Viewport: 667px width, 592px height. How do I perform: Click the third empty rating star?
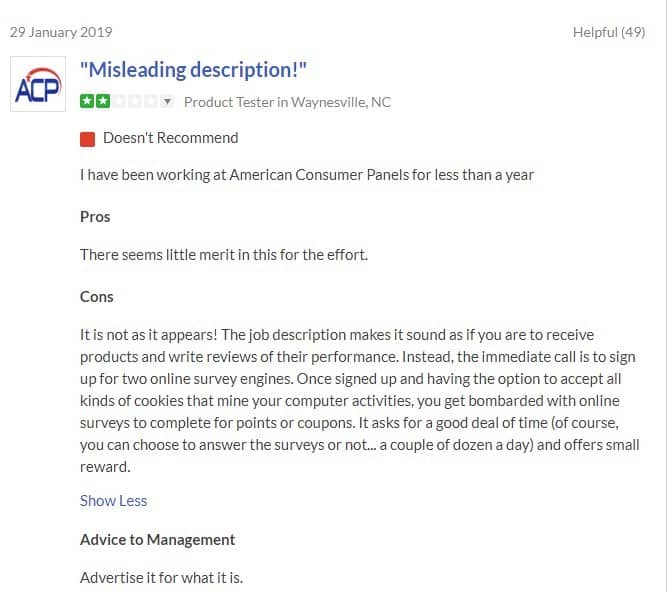coord(118,102)
